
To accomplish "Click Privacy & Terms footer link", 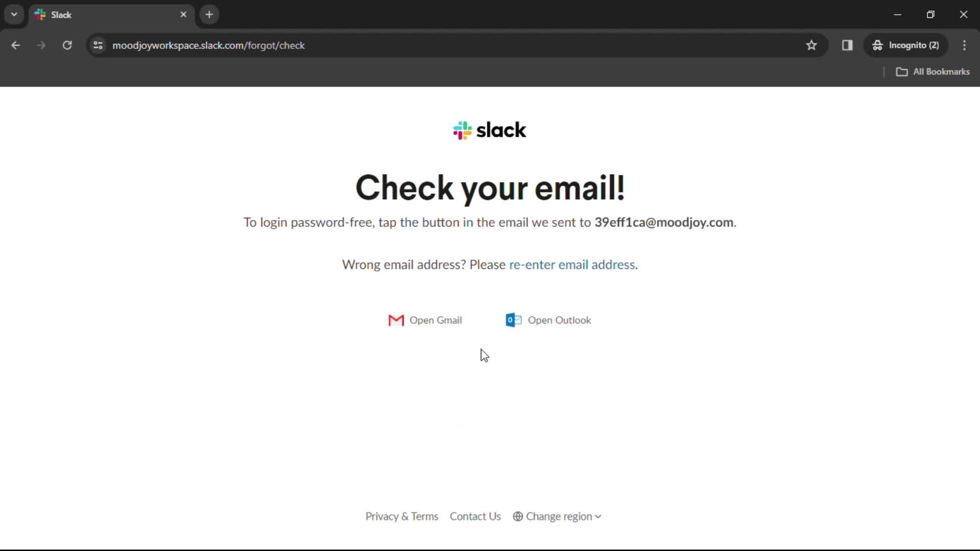I will click(402, 516).
